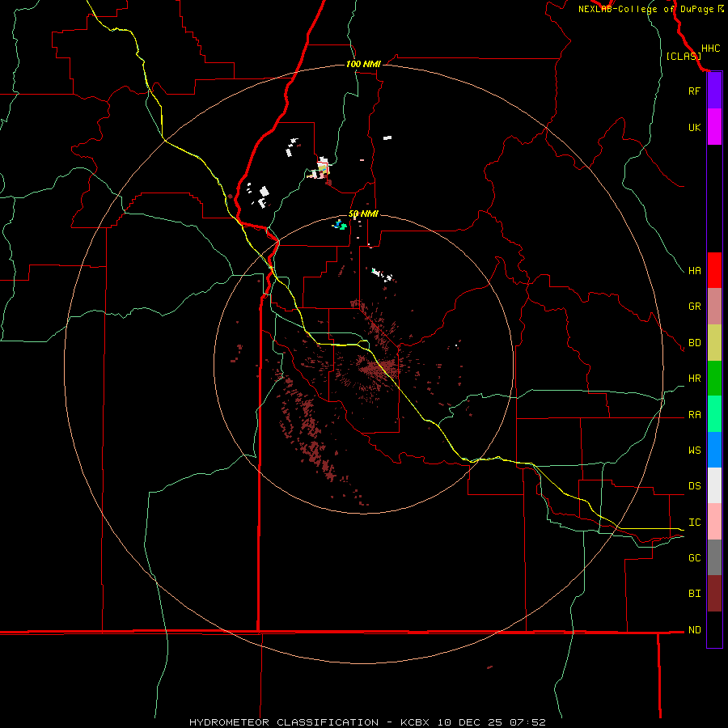Select the GR legend label

(x=694, y=306)
